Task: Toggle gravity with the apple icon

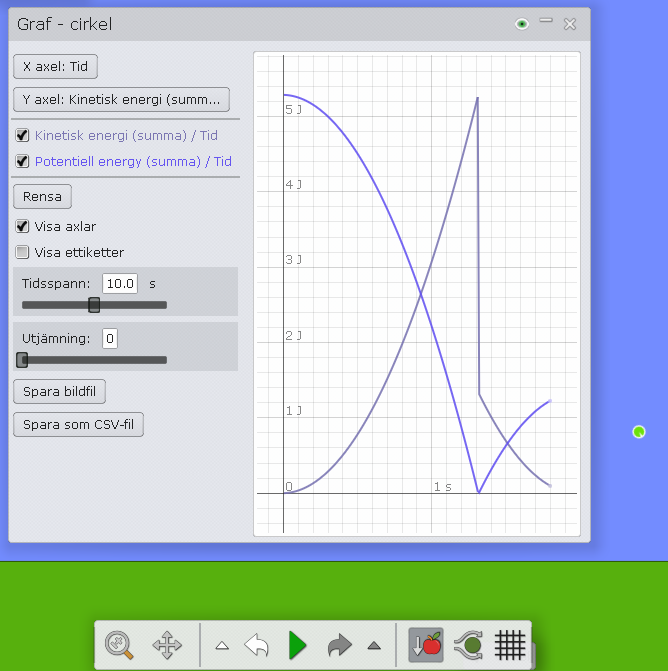Action: point(426,645)
